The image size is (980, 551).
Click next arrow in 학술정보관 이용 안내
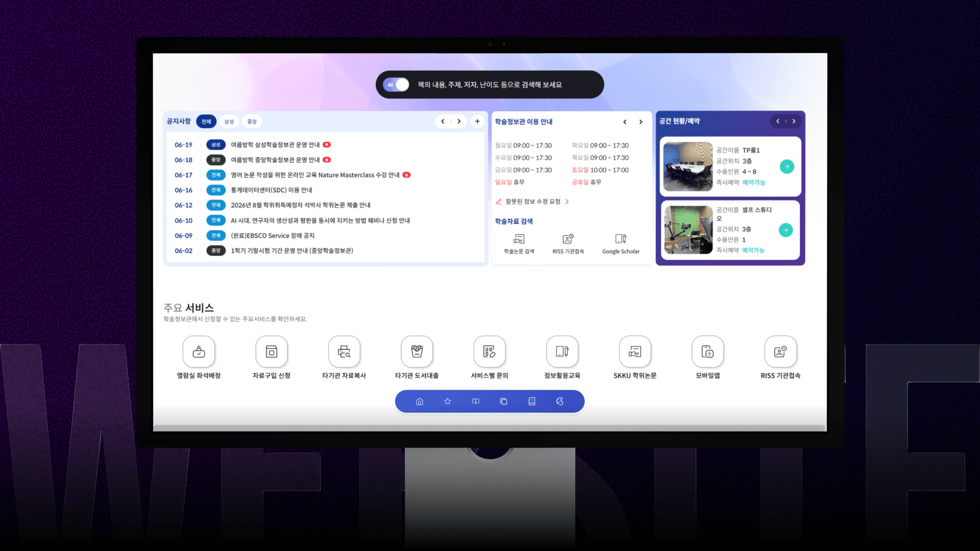coord(641,122)
